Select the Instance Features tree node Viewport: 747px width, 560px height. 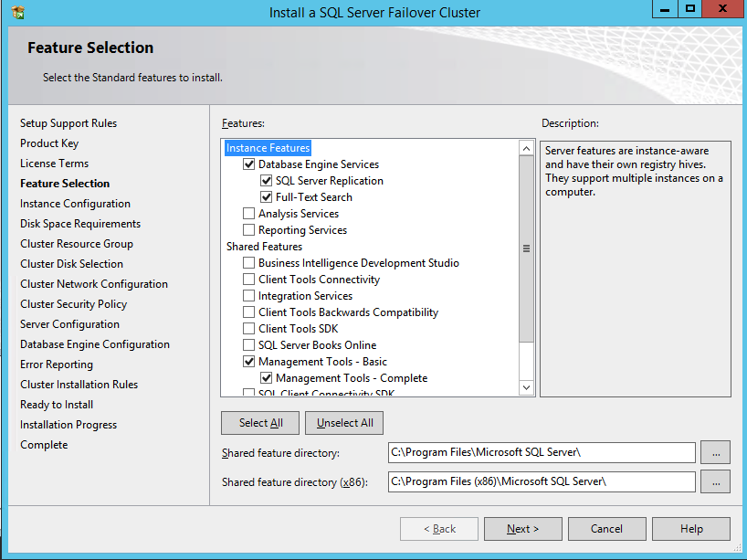click(x=268, y=148)
